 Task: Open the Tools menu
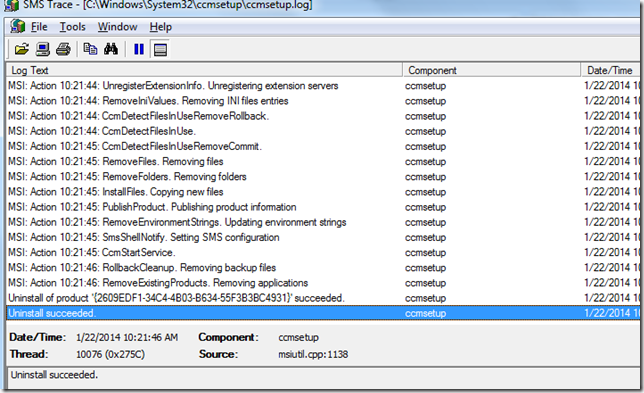click(73, 27)
